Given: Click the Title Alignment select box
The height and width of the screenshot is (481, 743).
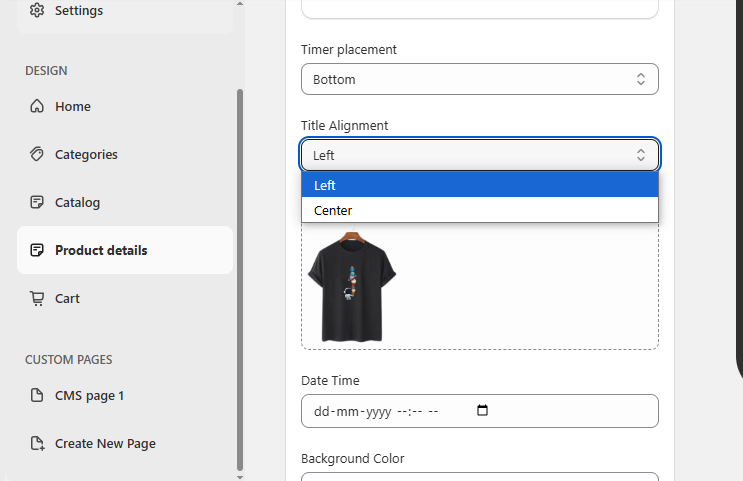Looking at the screenshot, I should pos(480,155).
